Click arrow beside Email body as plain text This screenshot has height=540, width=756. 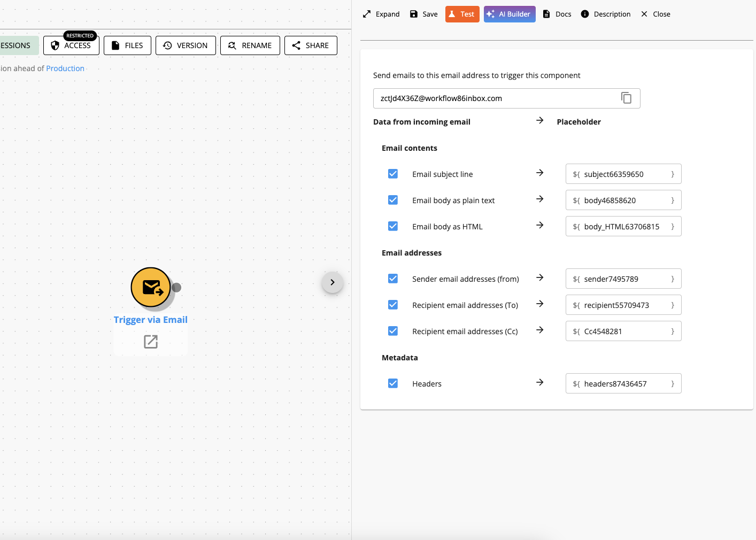coord(540,199)
